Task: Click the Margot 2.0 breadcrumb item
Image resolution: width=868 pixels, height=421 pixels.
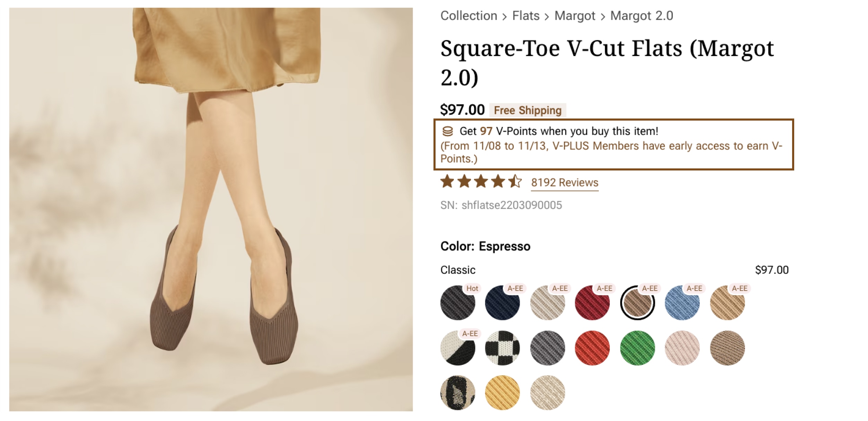Action: tap(641, 16)
